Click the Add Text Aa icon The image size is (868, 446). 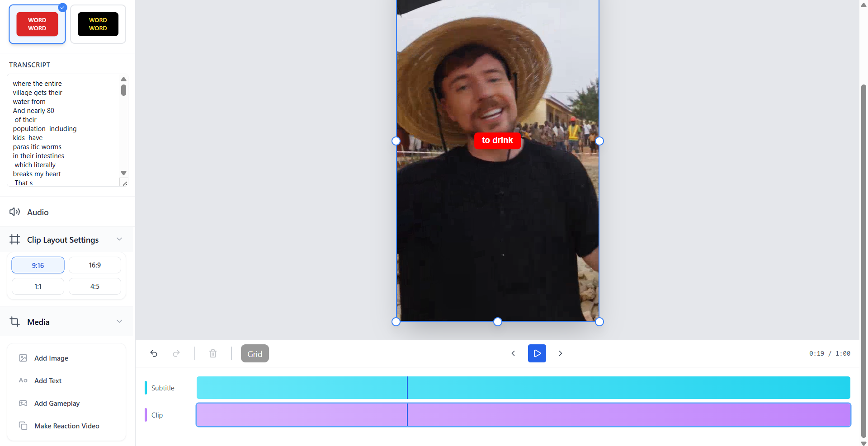[23, 380]
